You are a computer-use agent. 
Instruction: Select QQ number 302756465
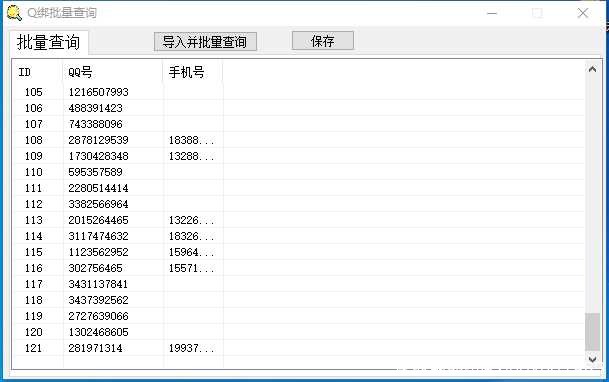96,268
